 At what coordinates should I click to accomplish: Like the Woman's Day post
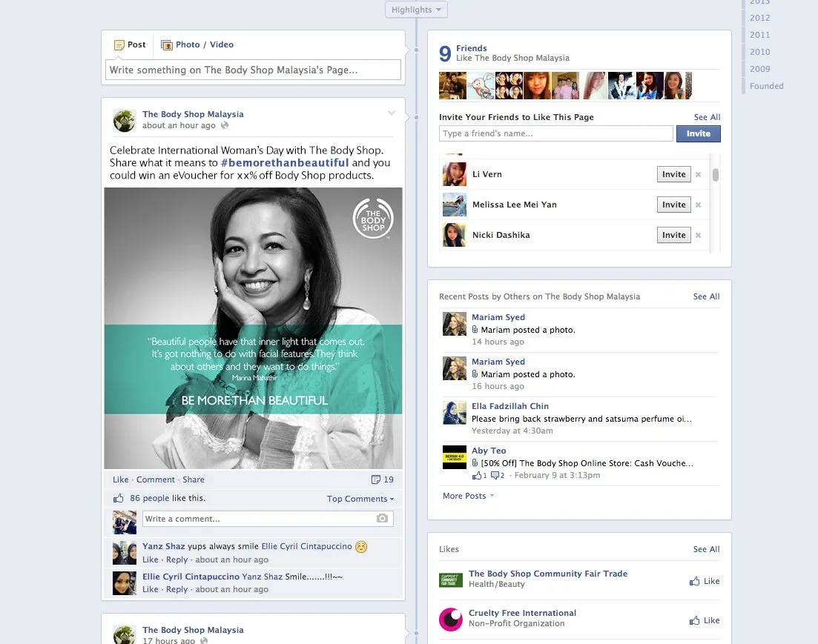pyautogui.click(x=120, y=479)
